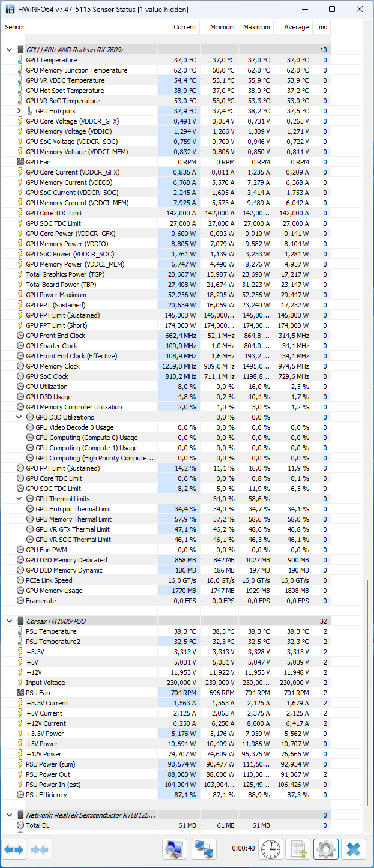Click the 54,4 °C GPU VR VDDC current value
The height and width of the screenshot is (868, 374).
click(x=185, y=80)
